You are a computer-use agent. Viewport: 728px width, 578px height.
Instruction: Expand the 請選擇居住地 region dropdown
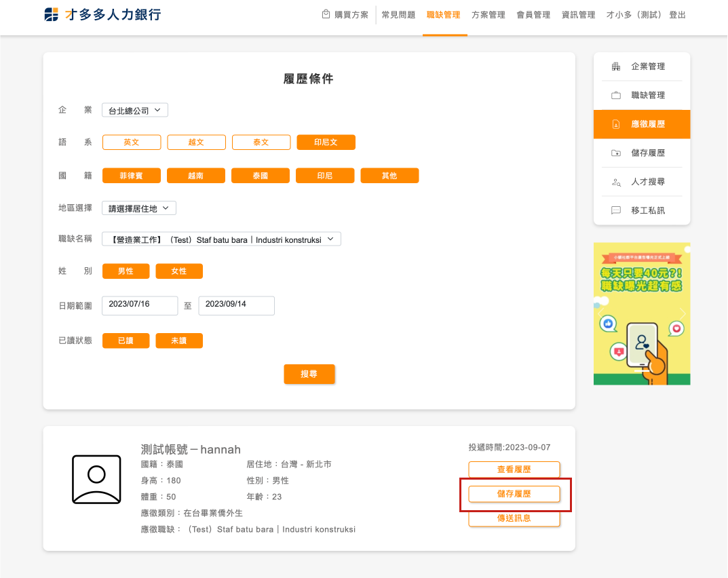138,208
